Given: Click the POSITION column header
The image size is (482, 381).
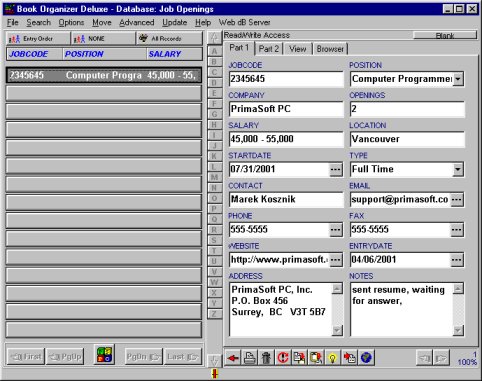Looking at the screenshot, I should [105, 54].
